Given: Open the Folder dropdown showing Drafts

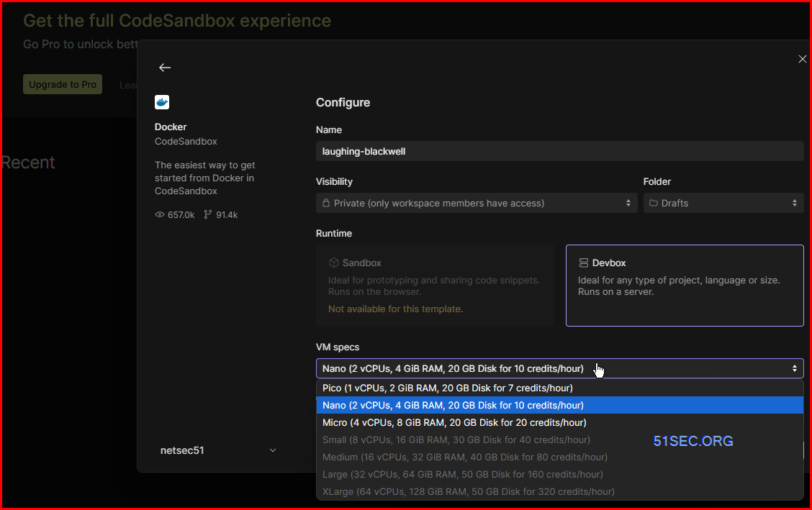Looking at the screenshot, I should click(x=723, y=204).
